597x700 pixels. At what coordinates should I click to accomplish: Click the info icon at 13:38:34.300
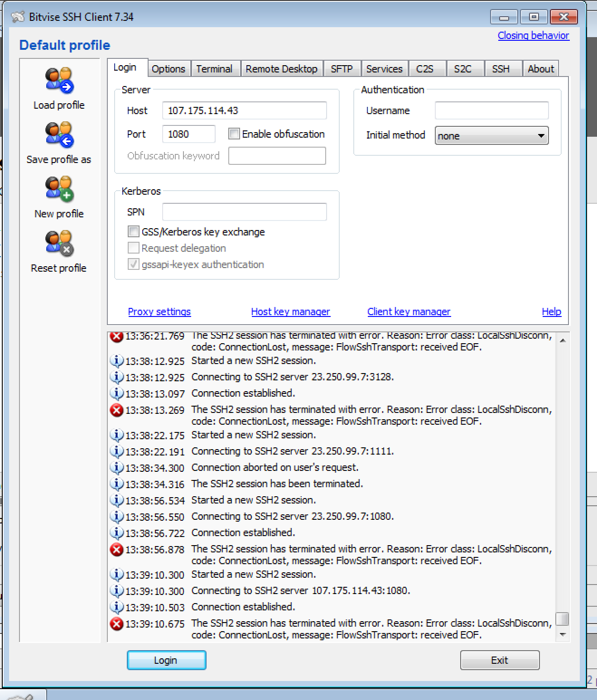(117, 468)
